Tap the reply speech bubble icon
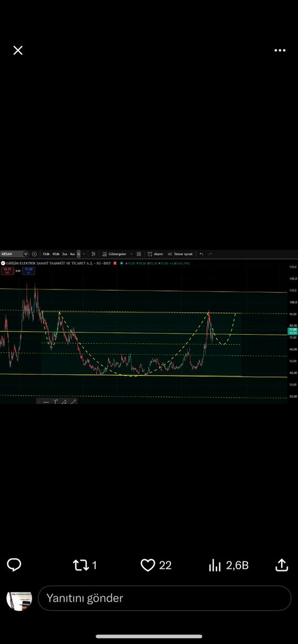 click(x=14, y=565)
